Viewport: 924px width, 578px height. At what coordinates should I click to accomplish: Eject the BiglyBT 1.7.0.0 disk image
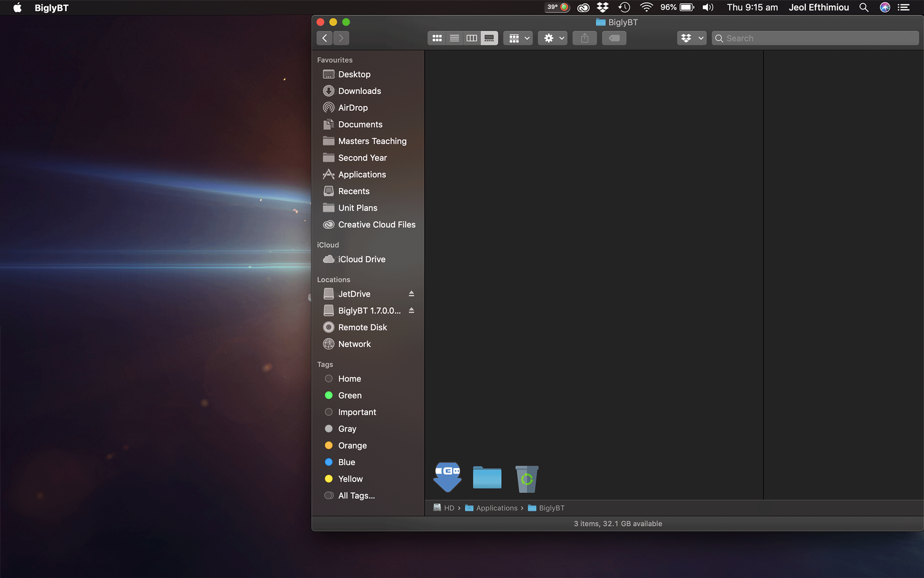(x=411, y=311)
